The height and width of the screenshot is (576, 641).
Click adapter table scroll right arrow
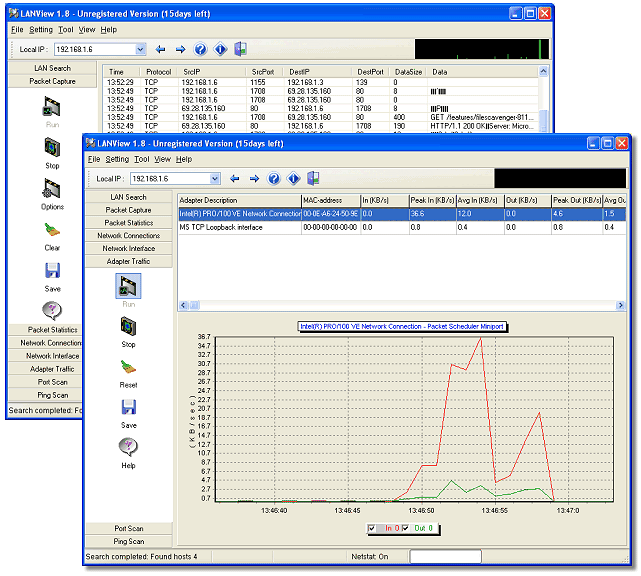click(621, 305)
